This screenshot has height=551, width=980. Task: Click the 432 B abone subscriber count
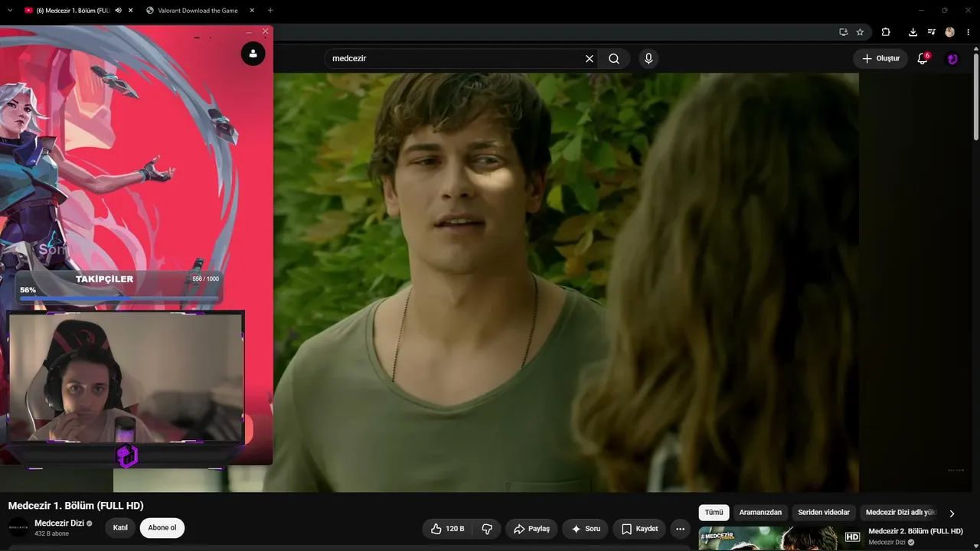(51, 533)
